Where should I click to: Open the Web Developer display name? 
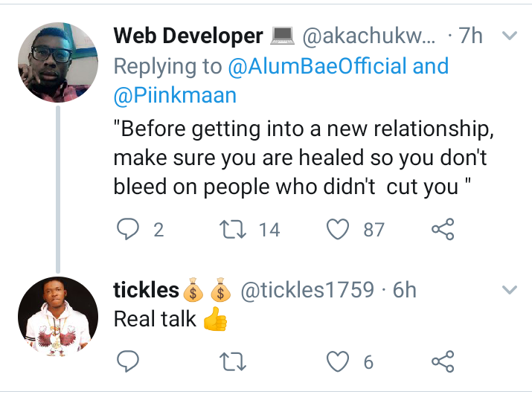pyautogui.click(x=188, y=36)
